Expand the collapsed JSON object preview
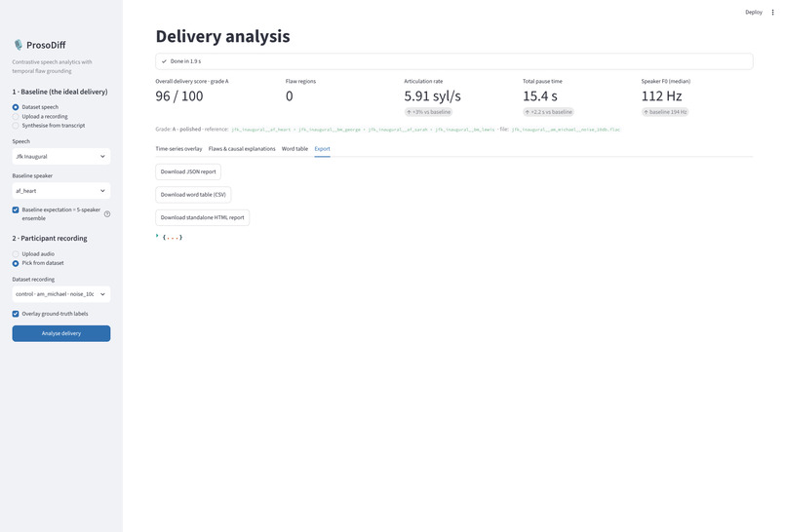The width and height of the screenshot is (786, 532). 157,236
